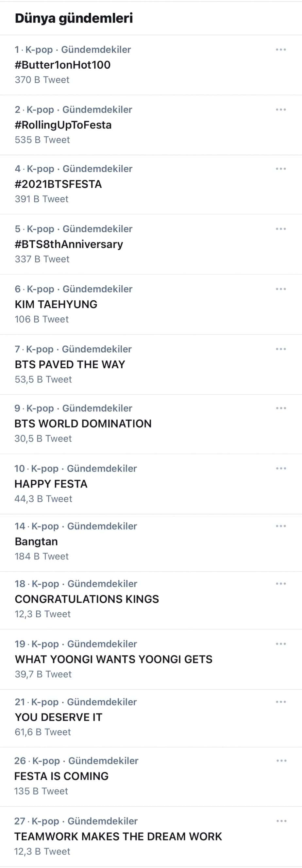Show options for HAPPY FESTA trend
Screen dimensions: 302x868
pos(281,468)
